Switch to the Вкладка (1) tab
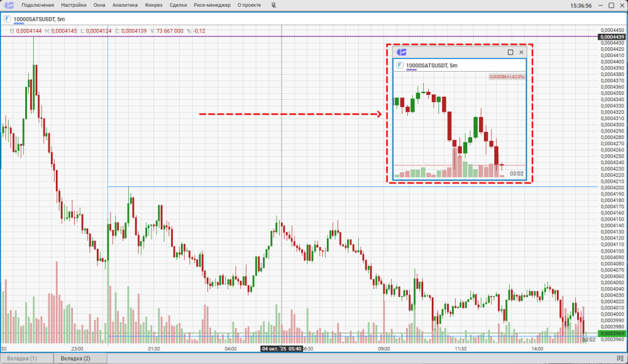The height and width of the screenshot is (364, 628). [x=22, y=358]
